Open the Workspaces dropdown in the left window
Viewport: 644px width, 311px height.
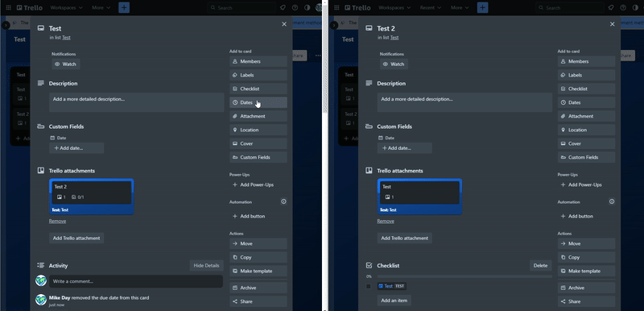click(x=66, y=8)
